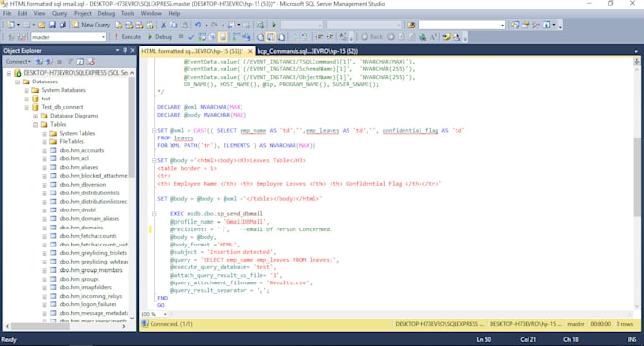Collapse the Tables folder

[35, 124]
